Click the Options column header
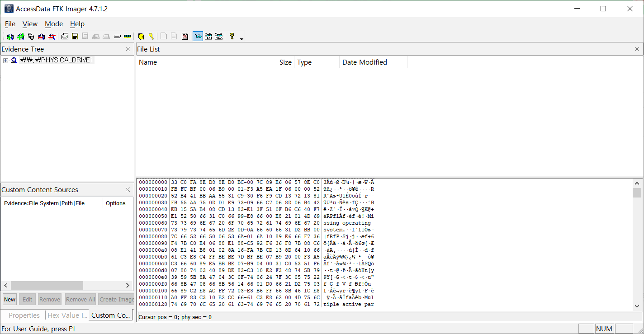 tap(118, 203)
